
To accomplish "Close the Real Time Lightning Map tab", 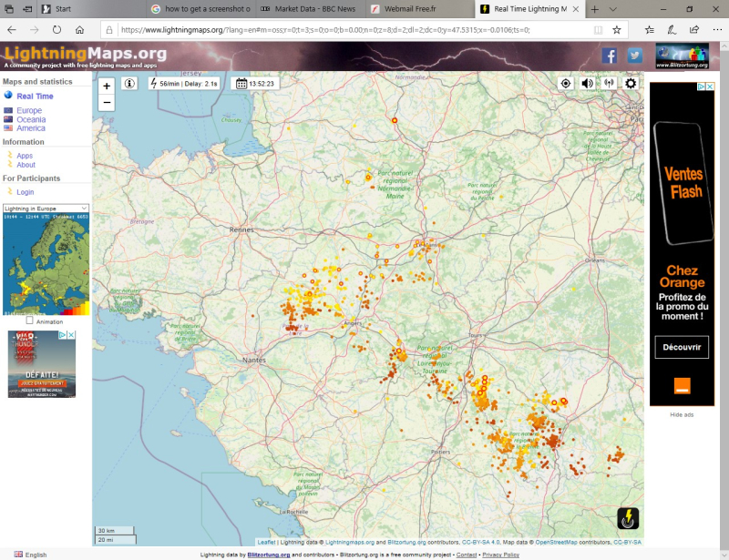I will pos(576,9).
